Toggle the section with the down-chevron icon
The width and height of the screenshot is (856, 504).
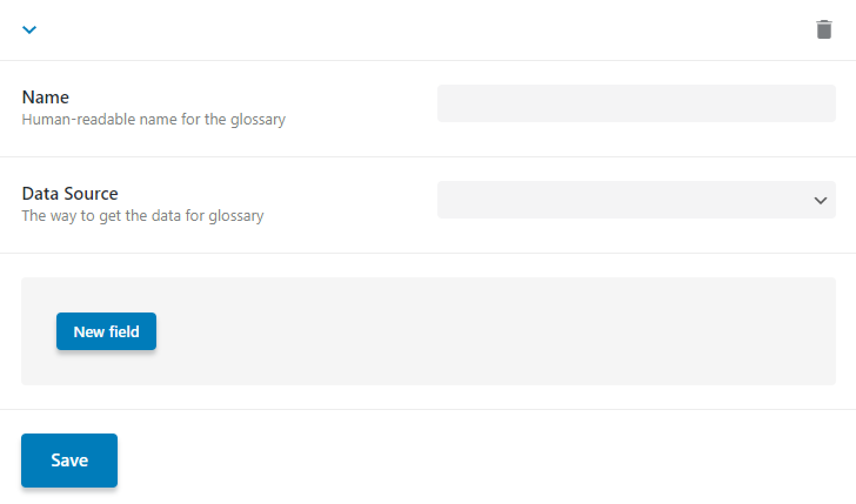[29, 29]
